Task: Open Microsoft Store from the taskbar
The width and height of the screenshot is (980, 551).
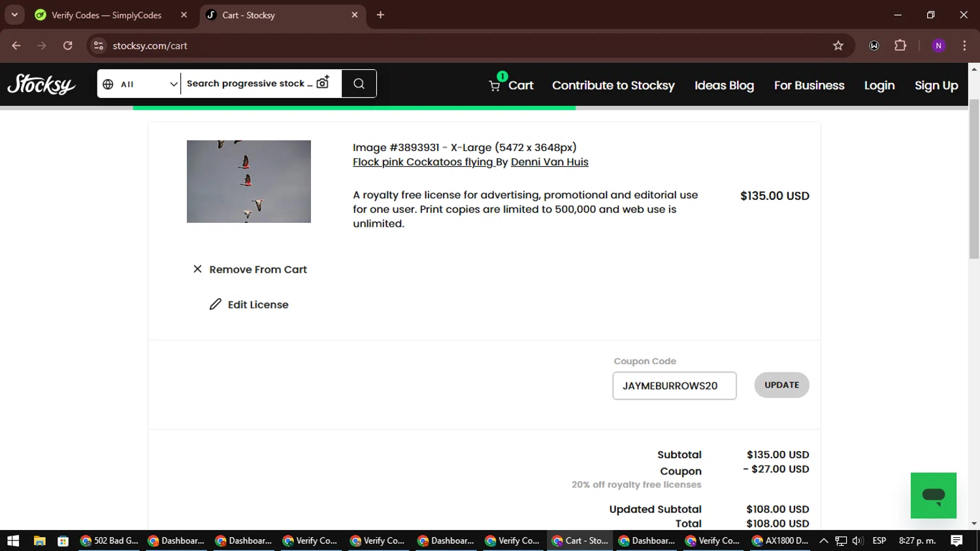Action: point(63,541)
